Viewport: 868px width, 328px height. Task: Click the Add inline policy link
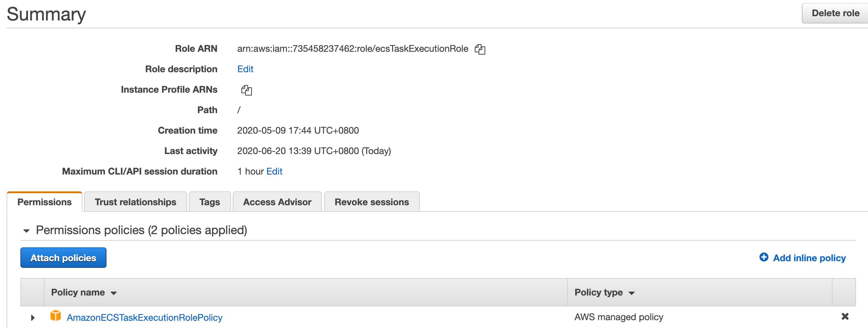tap(809, 258)
